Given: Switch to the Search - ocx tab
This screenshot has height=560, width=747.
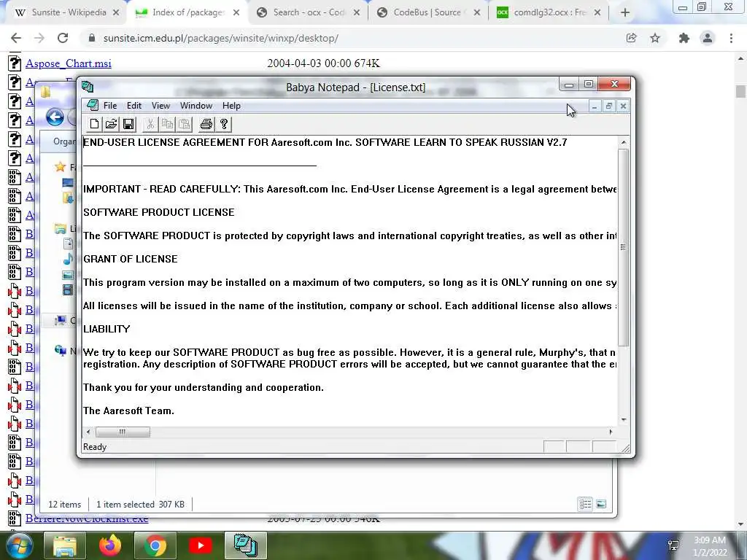Looking at the screenshot, I should [308, 12].
